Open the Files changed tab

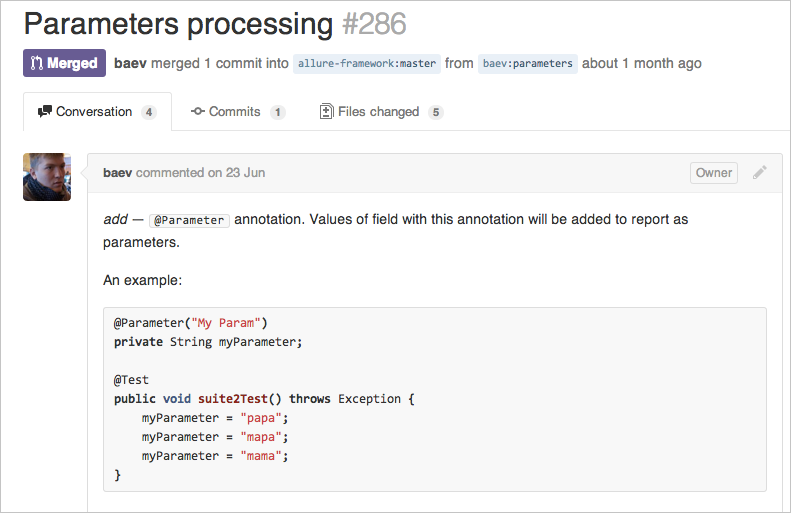378,112
